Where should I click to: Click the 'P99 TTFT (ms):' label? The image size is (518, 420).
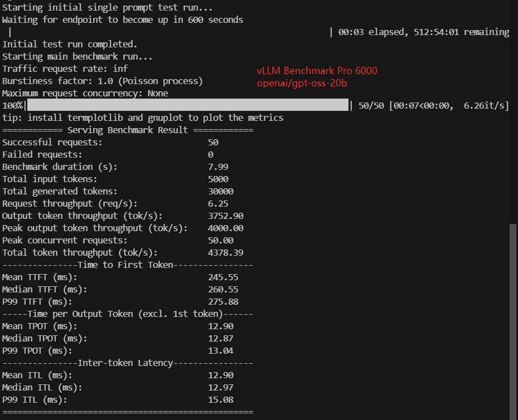tap(37, 301)
